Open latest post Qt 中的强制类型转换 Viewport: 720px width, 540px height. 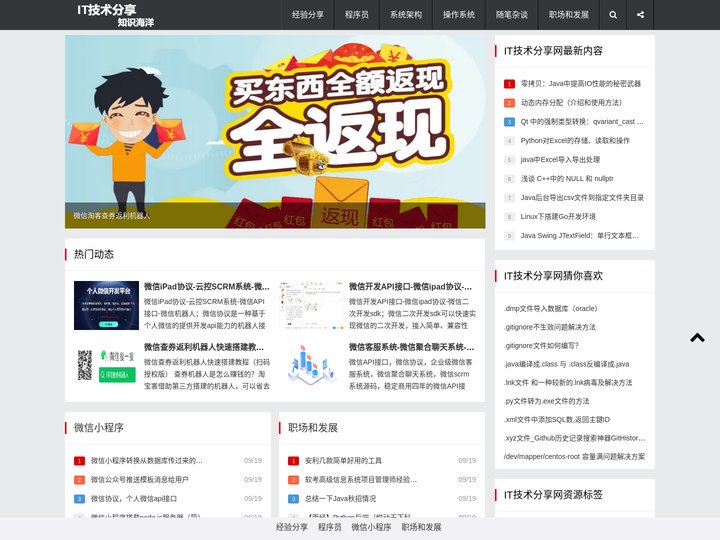click(x=582, y=122)
